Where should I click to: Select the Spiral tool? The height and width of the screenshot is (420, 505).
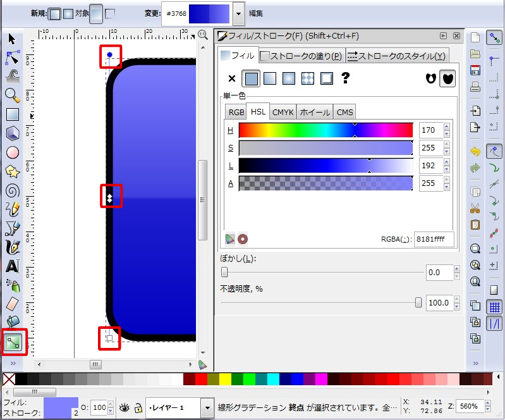(x=13, y=190)
